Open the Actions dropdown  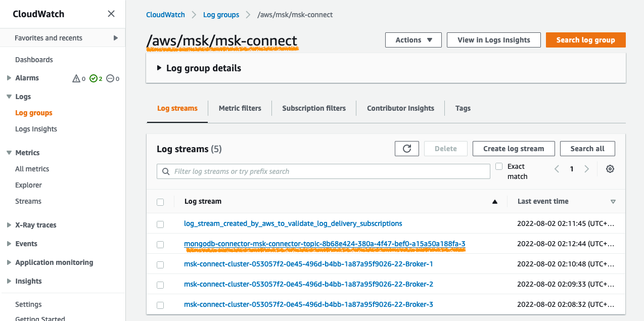(x=413, y=40)
